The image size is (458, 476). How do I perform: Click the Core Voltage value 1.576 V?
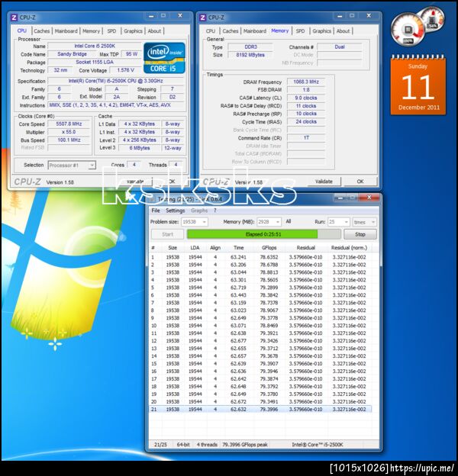click(x=125, y=70)
